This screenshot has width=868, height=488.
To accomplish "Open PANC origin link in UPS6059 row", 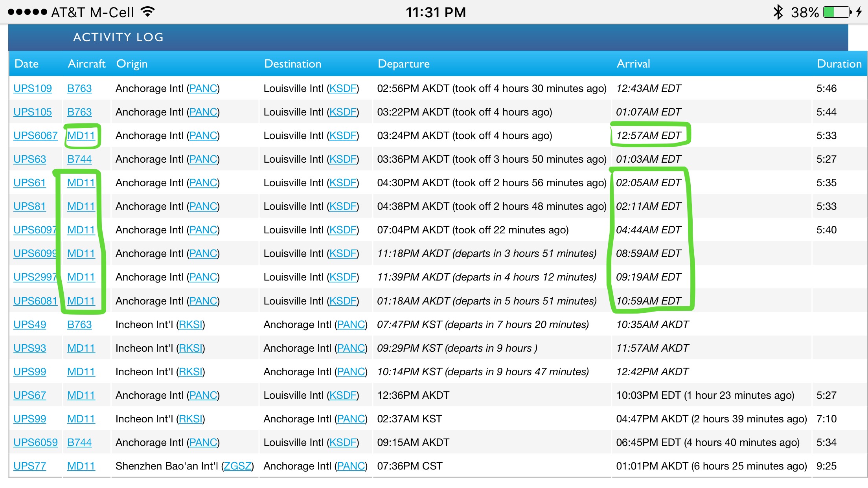I will pos(203,442).
